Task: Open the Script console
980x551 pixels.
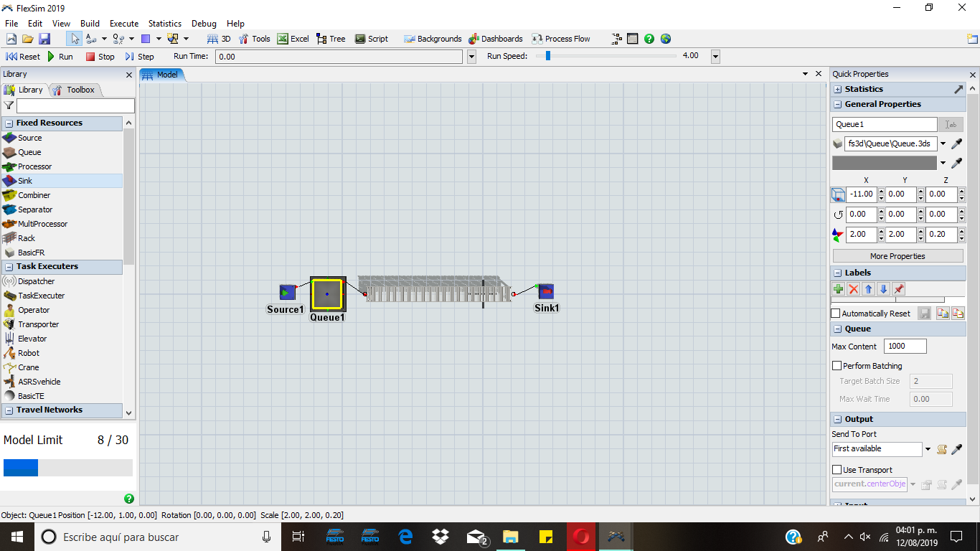Action: tap(372, 39)
